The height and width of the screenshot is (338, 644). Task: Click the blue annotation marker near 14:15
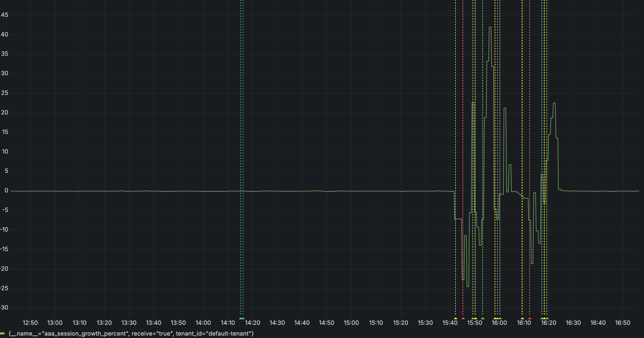pyautogui.click(x=240, y=319)
